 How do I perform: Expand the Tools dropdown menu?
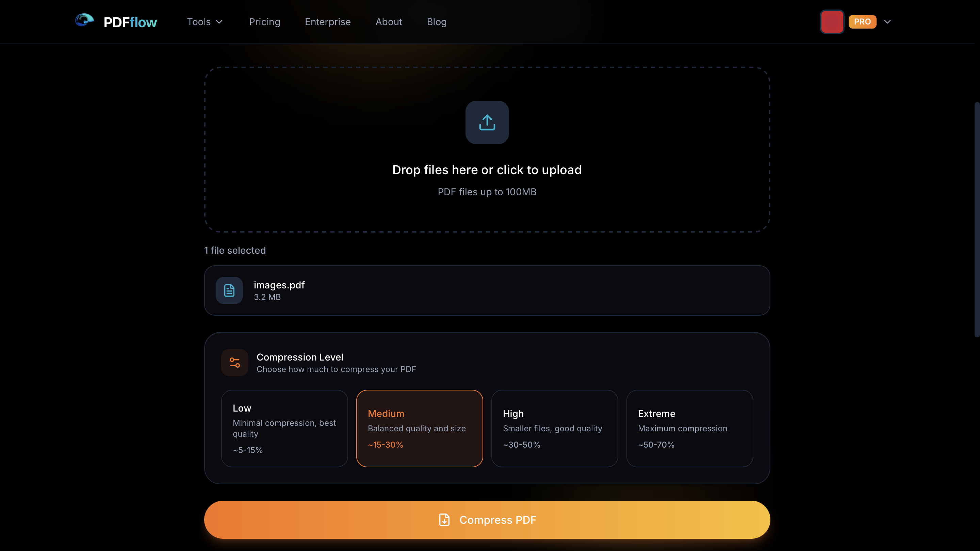click(204, 22)
